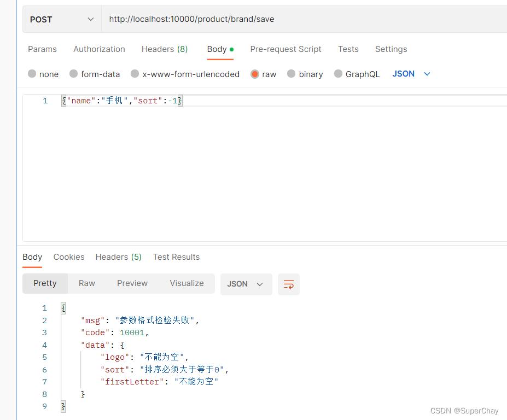Select the raw body option
Viewport: 507px width, 420px height.
[x=263, y=74]
